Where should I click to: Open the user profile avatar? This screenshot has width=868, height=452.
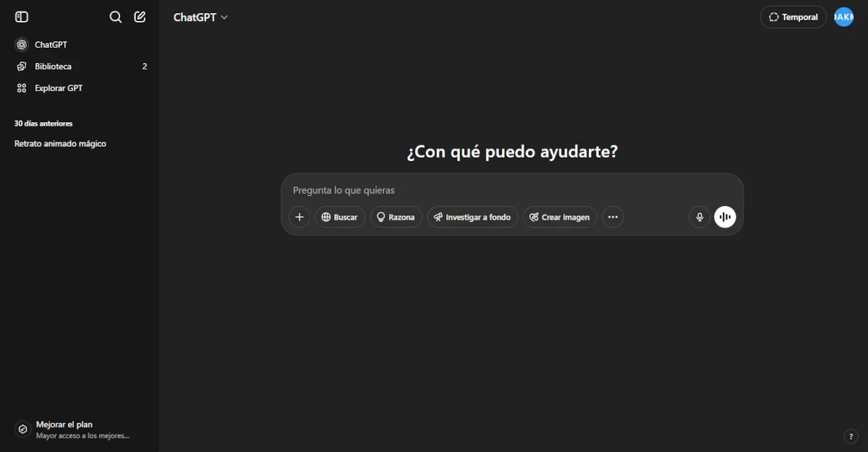click(843, 17)
